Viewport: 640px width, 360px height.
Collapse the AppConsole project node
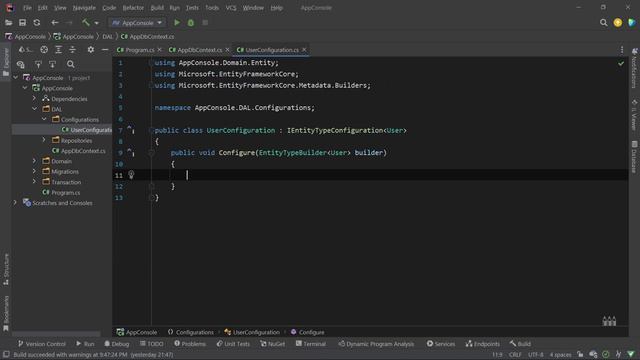[25, 88]
